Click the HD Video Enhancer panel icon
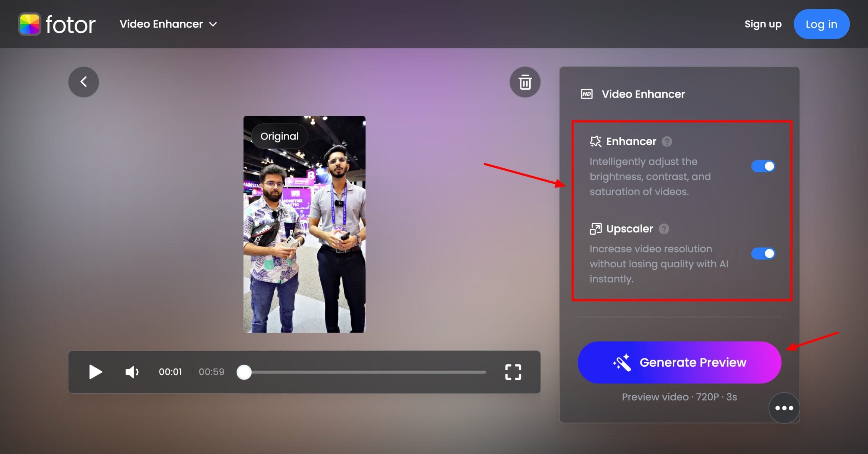The image size is (868, 454). [x=587, y=94]
